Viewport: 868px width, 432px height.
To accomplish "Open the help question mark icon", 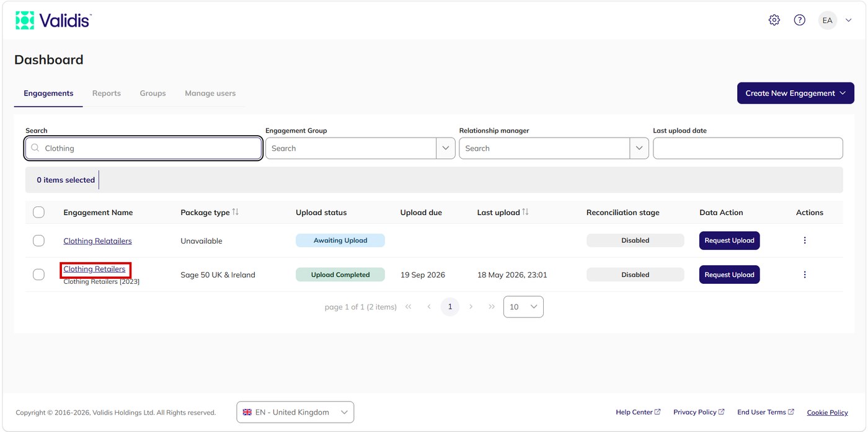I will (800, 20).
